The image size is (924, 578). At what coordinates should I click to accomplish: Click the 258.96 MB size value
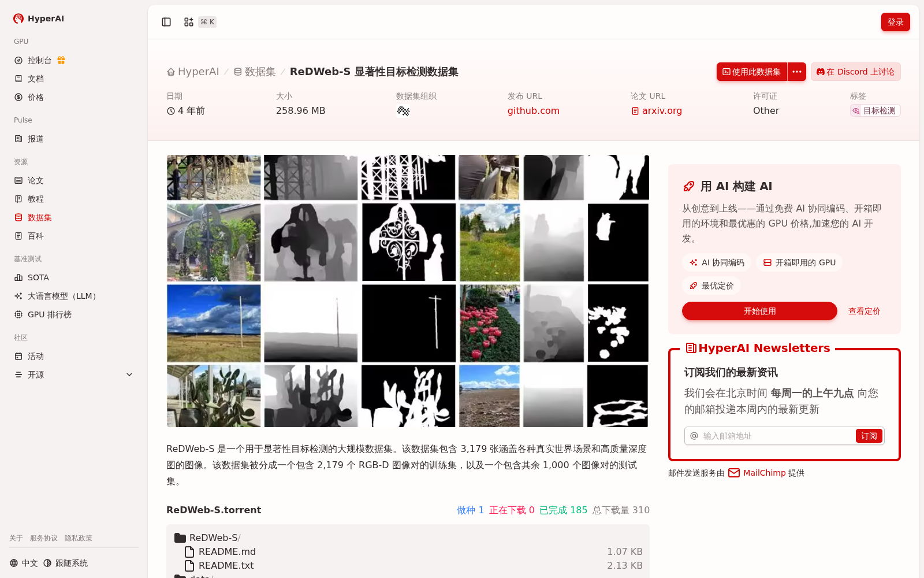click(x=300, y=110)
